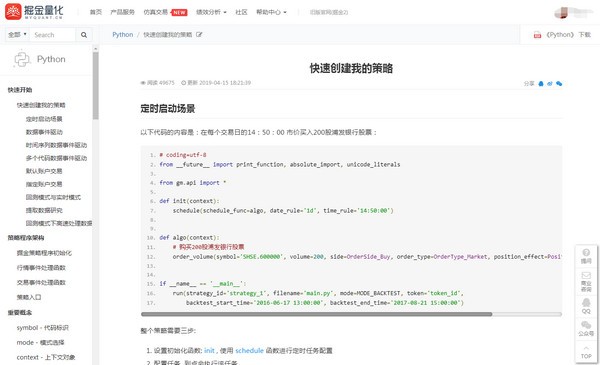The image size is (600, 365).
Task: Share via the Weibo icon
Action: tap(549, 83)
